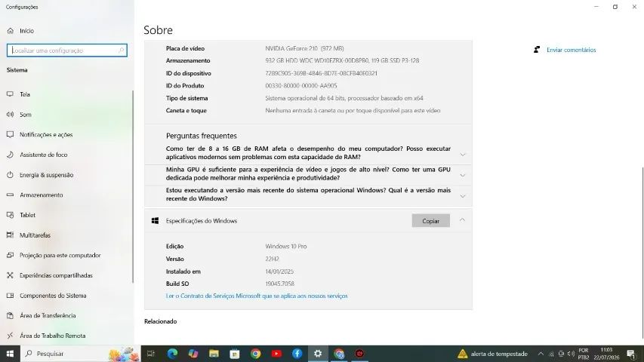The height and width of the screenshot is (362, 644).
Task: Open Enviar comentários link
Action: pyautogui.click(x=571, y=50)
